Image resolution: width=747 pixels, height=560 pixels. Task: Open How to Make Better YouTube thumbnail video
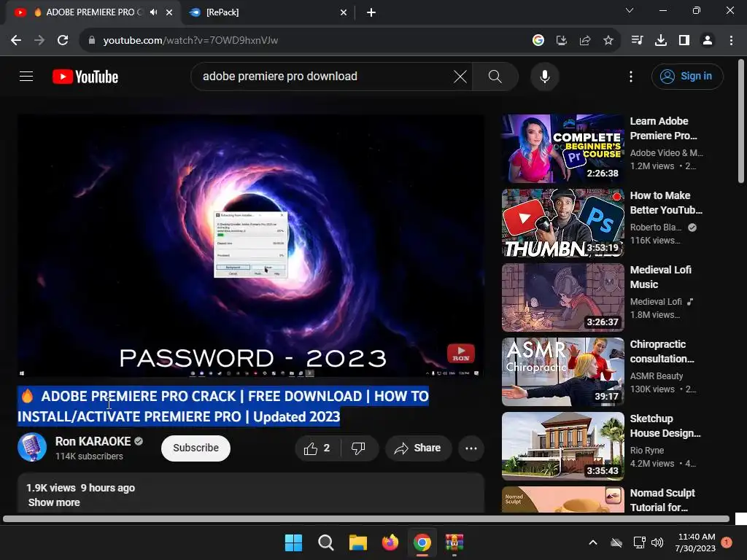click(562, 223)
